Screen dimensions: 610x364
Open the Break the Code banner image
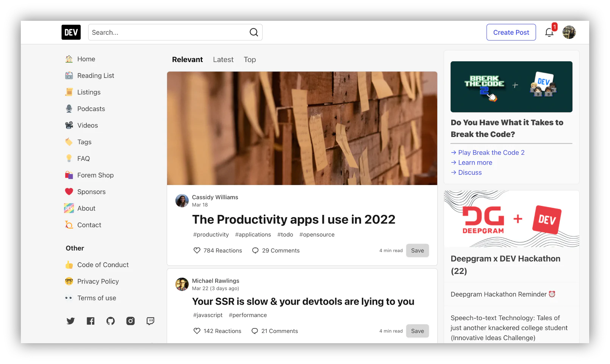511,87
